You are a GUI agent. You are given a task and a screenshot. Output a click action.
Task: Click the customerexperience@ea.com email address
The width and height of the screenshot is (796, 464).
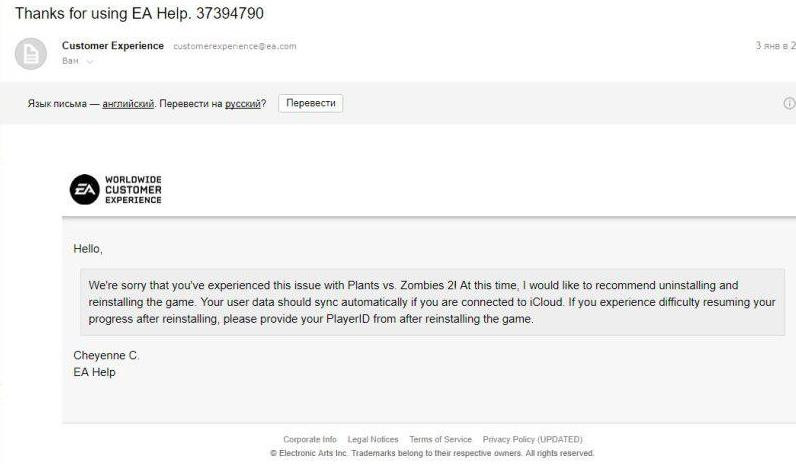tap(235, 47)
